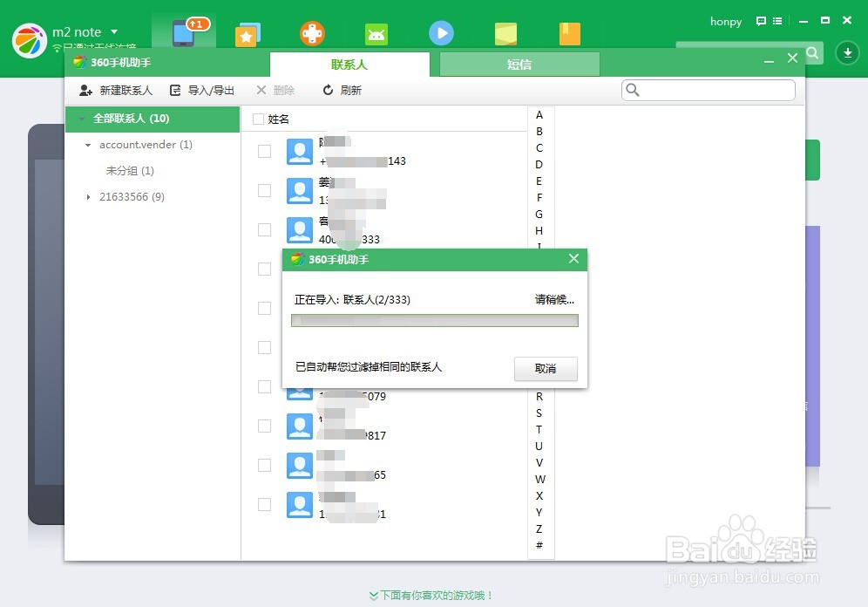Viewport: 868px width, 607px height.
Task: Switch to the 联系人 tab
Action: (349, 65)
